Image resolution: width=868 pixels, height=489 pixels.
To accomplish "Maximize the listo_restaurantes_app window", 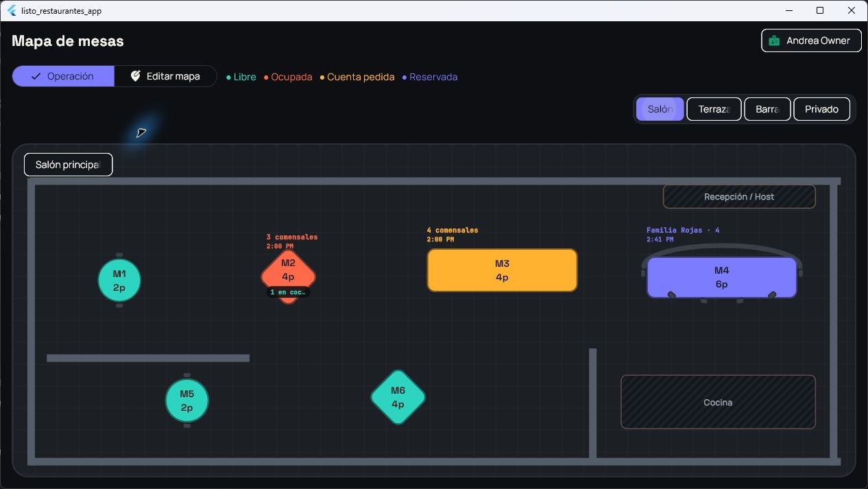I will tap(820, 10).
